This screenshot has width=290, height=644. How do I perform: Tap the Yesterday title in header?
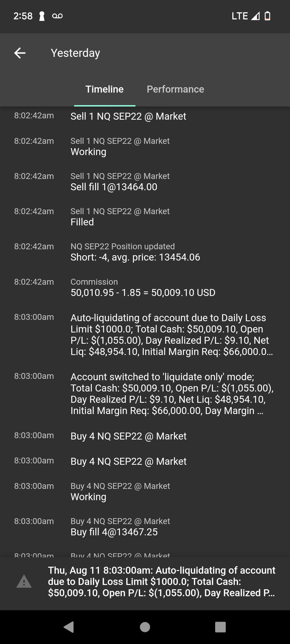click(75, 53)
